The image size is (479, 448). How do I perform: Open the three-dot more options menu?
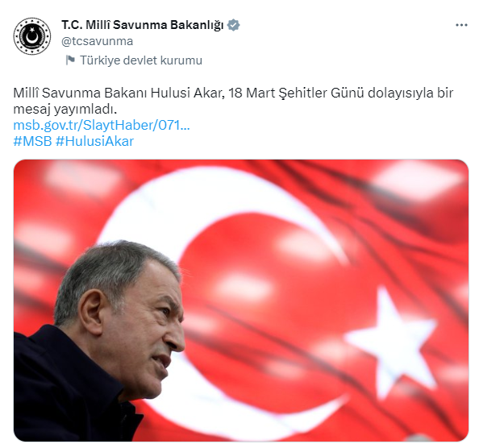461,25
